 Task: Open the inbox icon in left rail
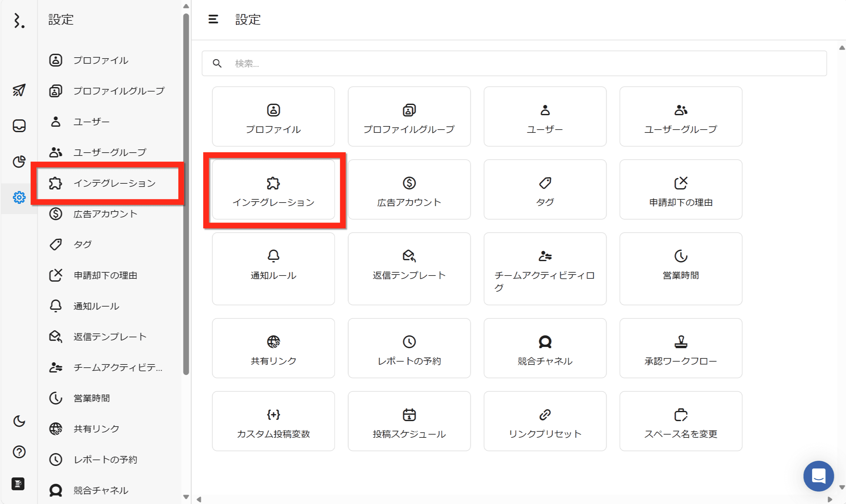tap(19, 126)
